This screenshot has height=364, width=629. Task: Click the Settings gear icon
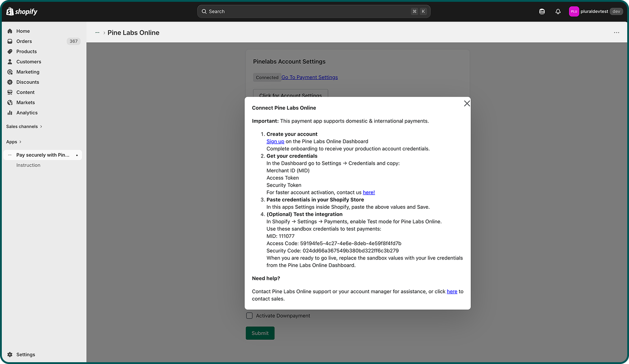[10, 355]
